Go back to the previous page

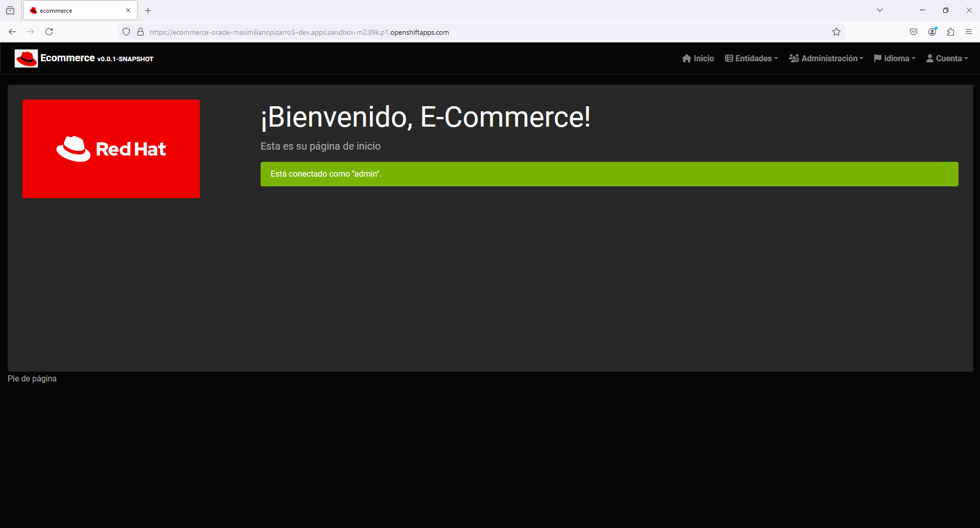click(12, 32)
